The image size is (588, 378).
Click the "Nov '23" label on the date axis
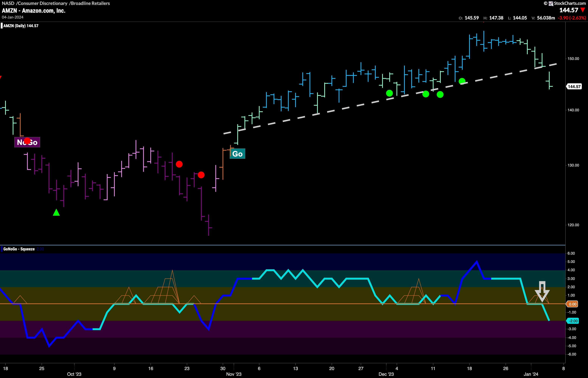234,374
